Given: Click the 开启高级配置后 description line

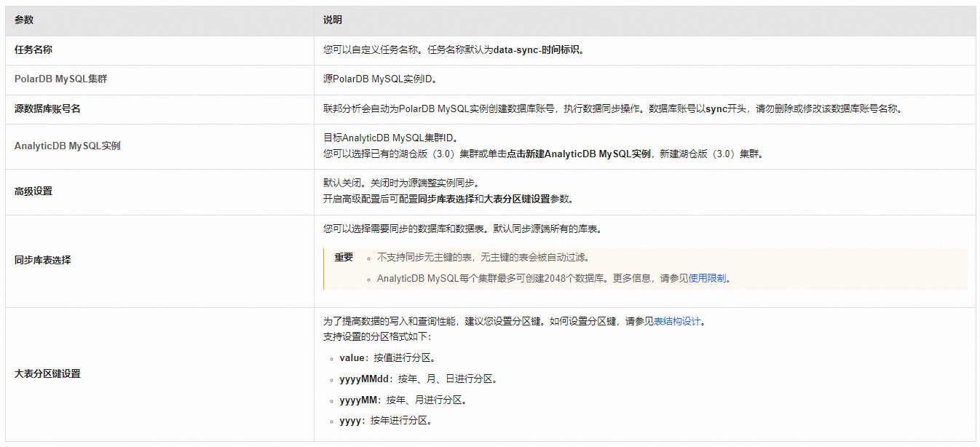Looking at the screenshot, I should pyautogui.click(x=448, y=199).
